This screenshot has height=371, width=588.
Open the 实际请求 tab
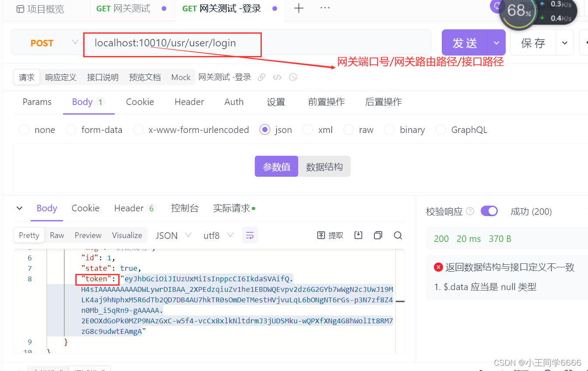pos(234,208)
